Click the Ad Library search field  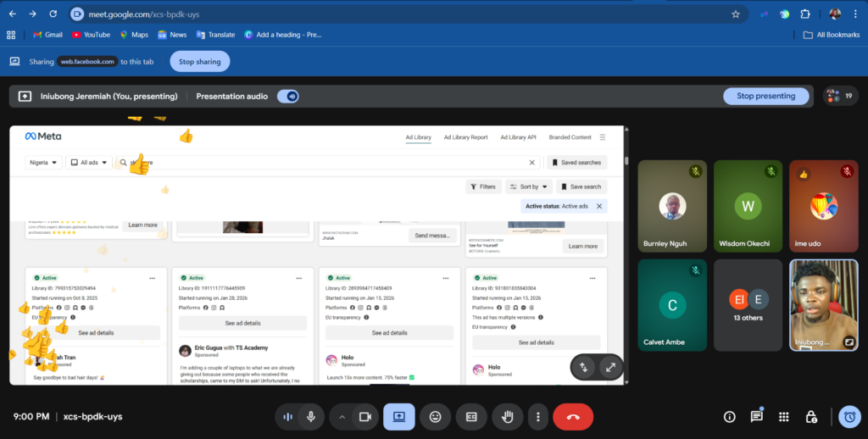coord(331,162)
